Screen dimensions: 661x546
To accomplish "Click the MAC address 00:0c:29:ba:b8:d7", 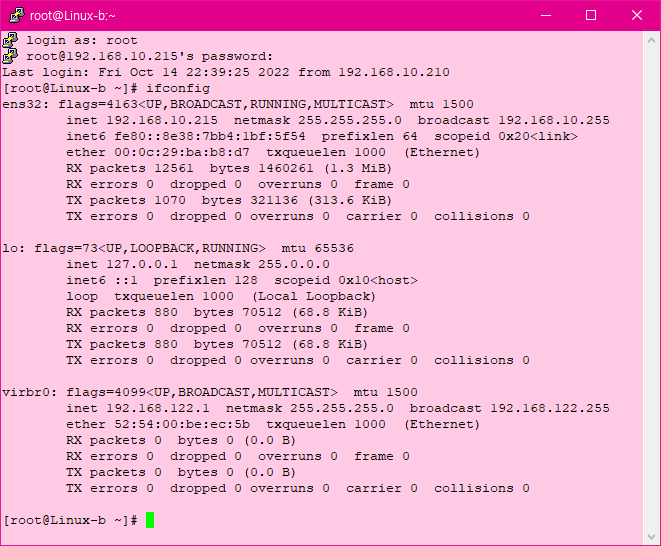I will pos(182,153).
